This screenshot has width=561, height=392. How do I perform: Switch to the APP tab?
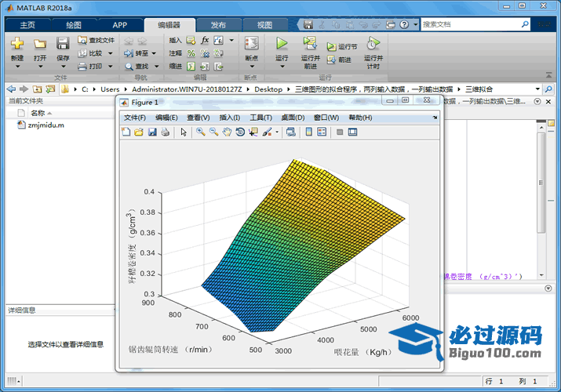[x=119, y=25]
